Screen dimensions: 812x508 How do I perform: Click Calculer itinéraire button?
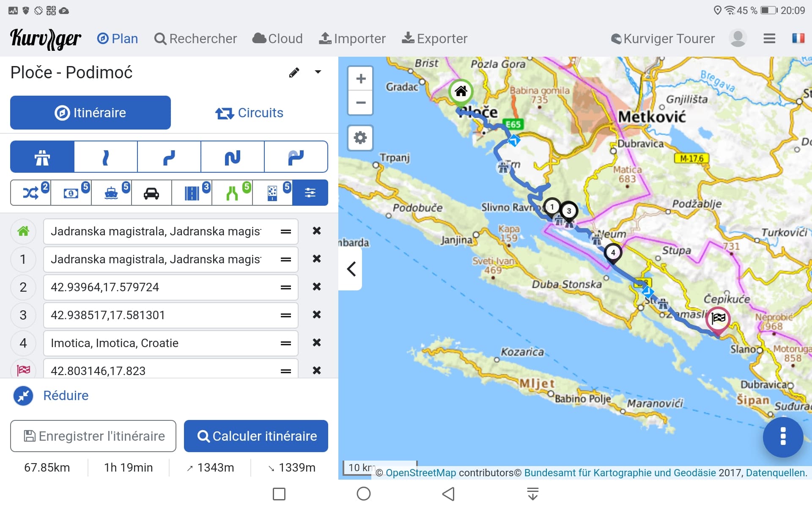(x=256, y=436)
